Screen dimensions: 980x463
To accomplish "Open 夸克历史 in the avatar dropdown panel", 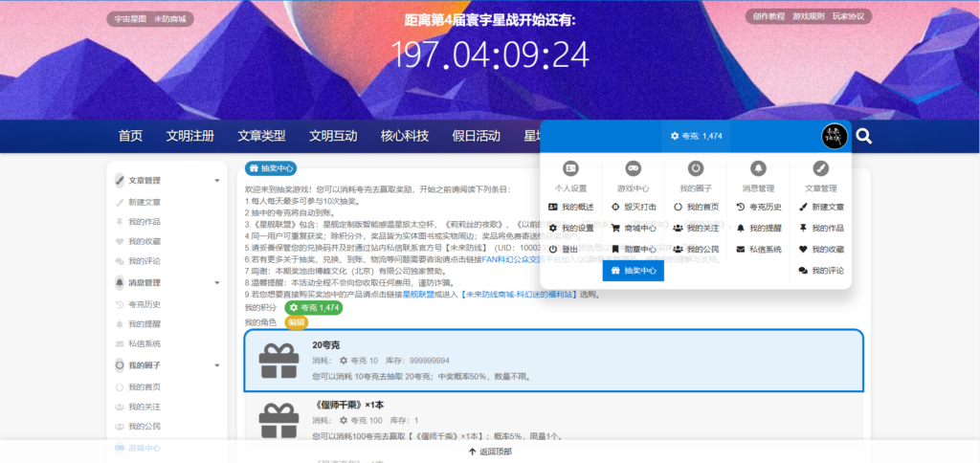I will [x=758, y=207].
